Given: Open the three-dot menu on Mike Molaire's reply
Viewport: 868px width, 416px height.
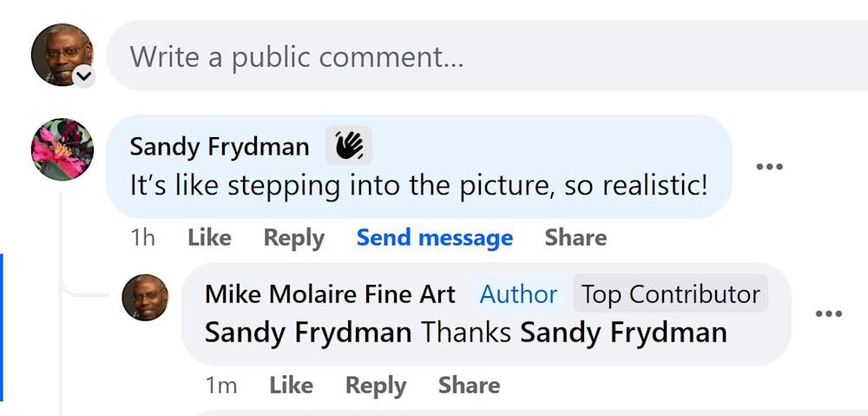Looking at the screenshot, I should (x=829, y=314).
